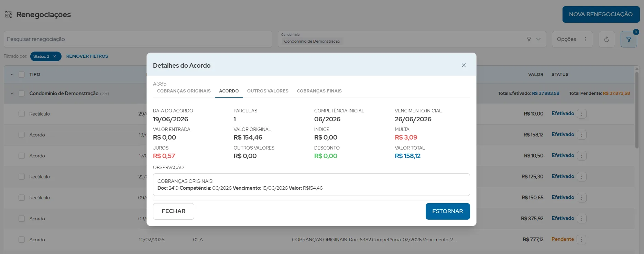Click the VALOR column header
Viewport: 644px width, 254px height.
[x=535, y=75]
